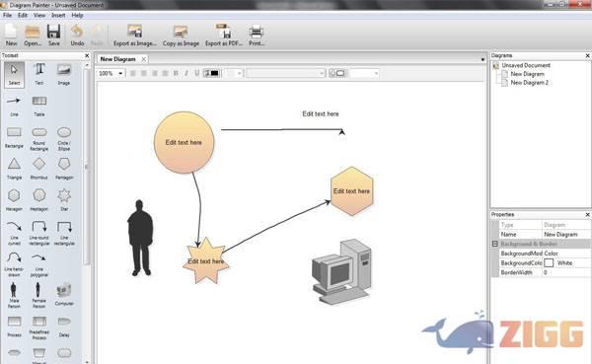Toggle italic text formatting
Viewport: 592px width, 364px height.
186,73
